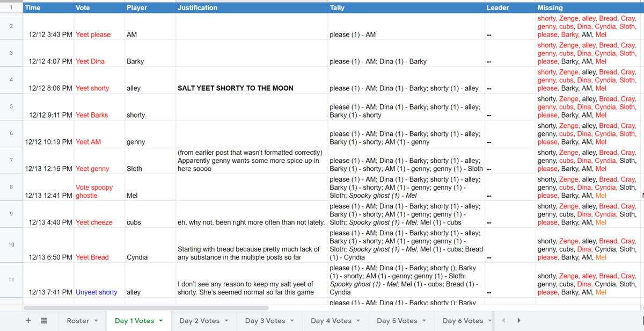Select row 9 via its row number
The height and width of the screenshot is (331, 644).
point(11,214)
